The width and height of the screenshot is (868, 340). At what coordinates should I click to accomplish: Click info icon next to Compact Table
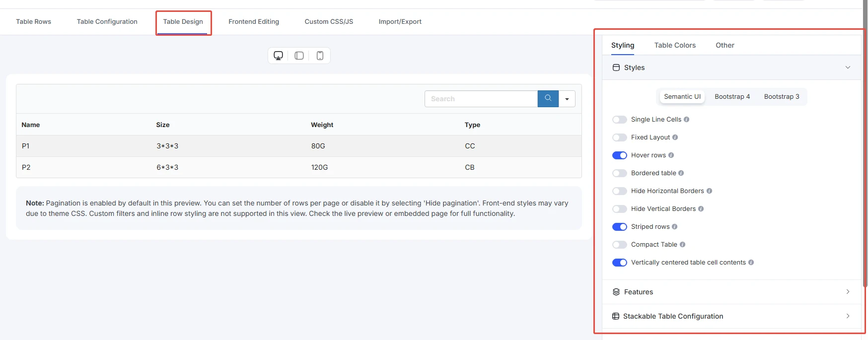coord(682,245)
